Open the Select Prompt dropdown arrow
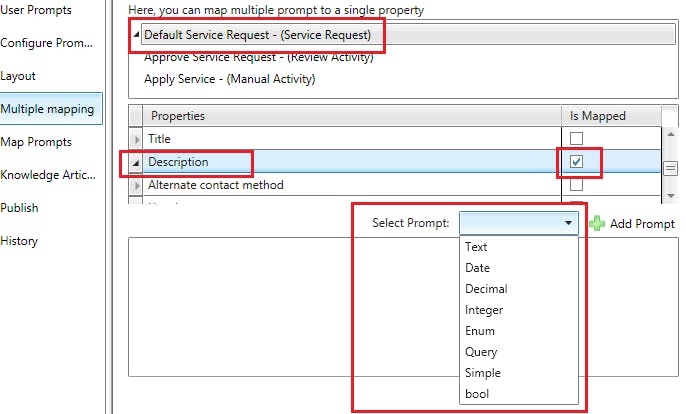The width and height of the screenshot is (686, 414). coord(568,224)
